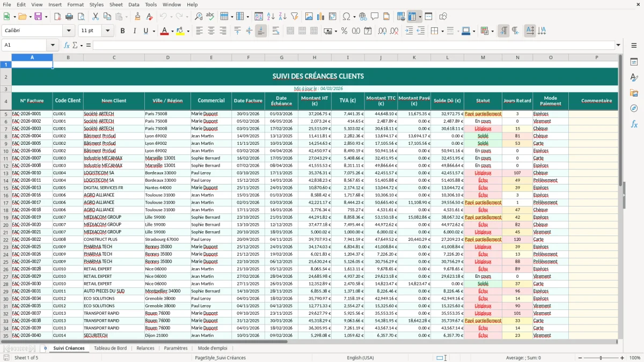Open the Sheet menu
This screenshot has height=362, width=644.
116,4
